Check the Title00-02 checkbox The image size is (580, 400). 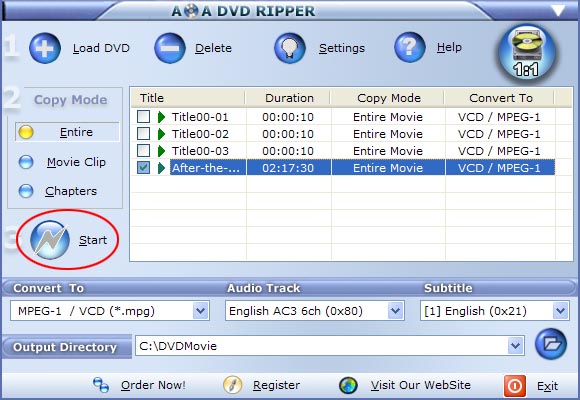(144, 134)
